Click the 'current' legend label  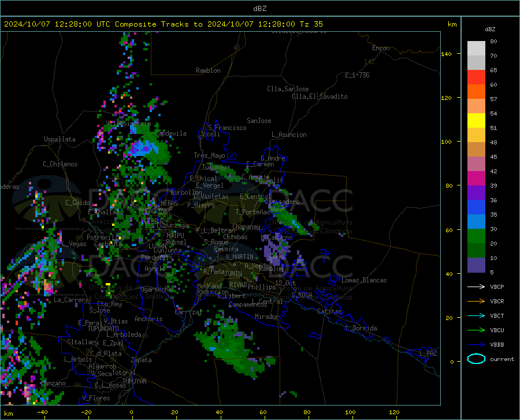point(502,359)
